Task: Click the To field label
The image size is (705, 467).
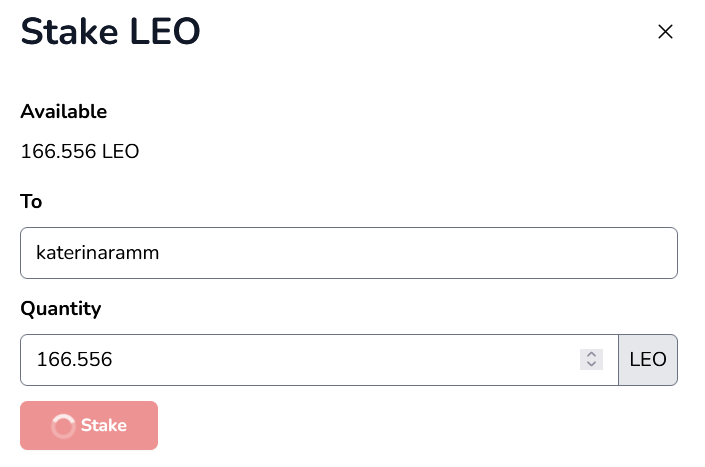Action: tap(31, 201)
